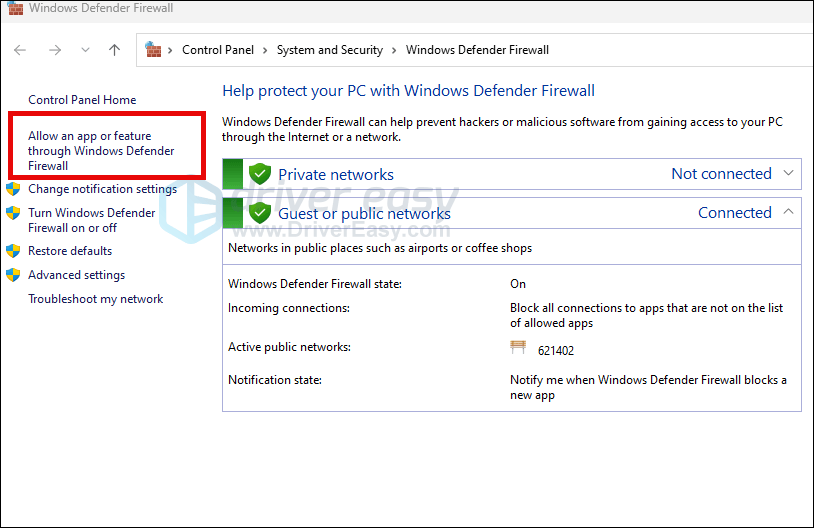Click the Windows Defender Firewall breadcrumb item
The width and height of the screenshot is (814, 528).
[x=477, y=50]
